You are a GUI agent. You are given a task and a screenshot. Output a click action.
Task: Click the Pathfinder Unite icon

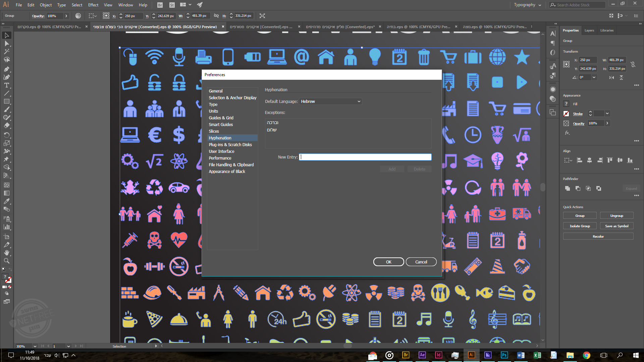pos(568,189)
